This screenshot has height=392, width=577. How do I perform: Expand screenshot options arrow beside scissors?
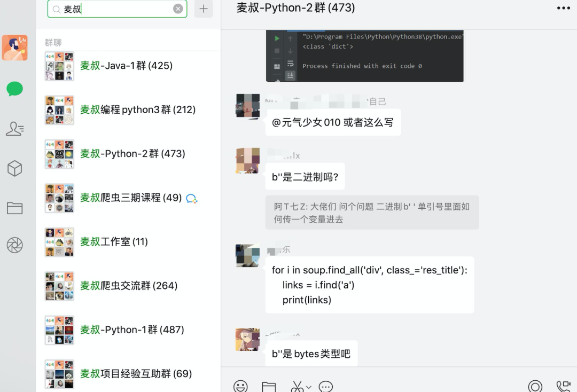click(309, 387)
